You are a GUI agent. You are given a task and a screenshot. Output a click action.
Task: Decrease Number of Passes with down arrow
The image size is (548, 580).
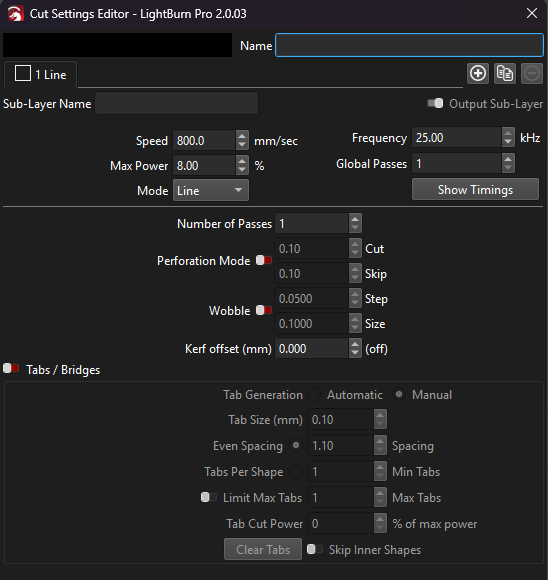click(x=355, y=228)
